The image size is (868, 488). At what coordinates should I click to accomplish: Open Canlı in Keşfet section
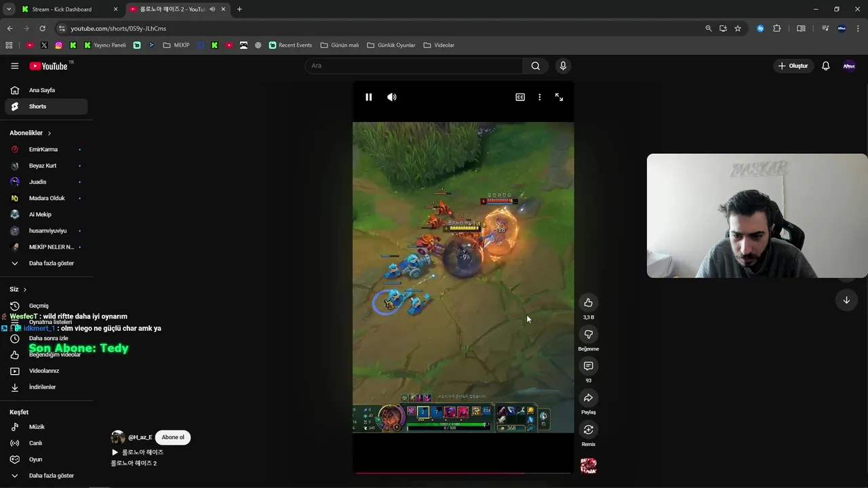tap(46, 443)
